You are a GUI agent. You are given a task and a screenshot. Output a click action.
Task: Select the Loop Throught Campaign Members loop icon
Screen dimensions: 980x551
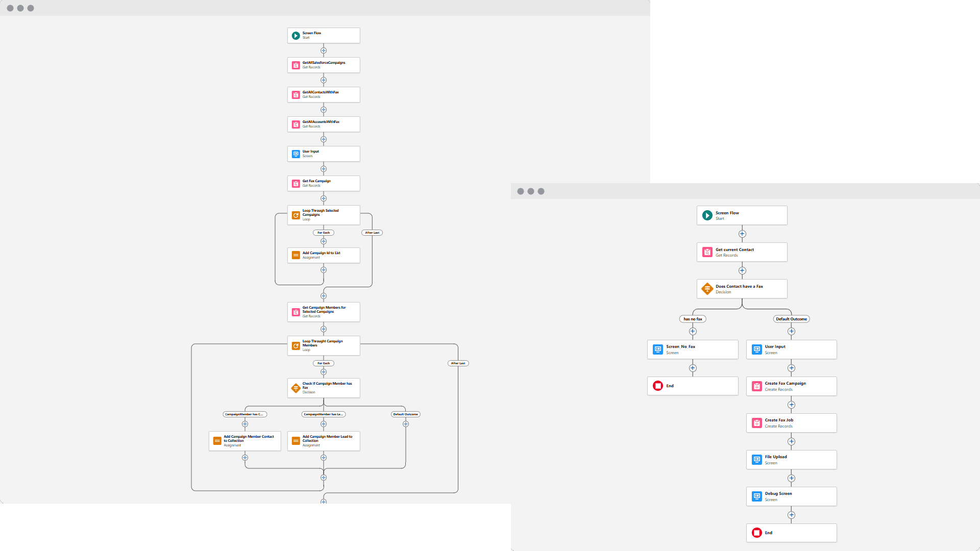click(x=296, y=346)
